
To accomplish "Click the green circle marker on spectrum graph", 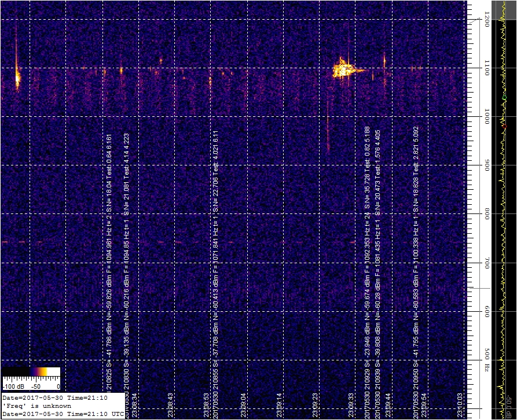I will coord(504,98).
